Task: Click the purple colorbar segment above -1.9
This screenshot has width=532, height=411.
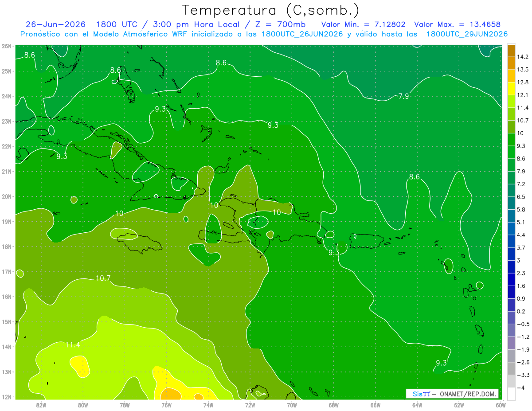Action: click(512, 343)
